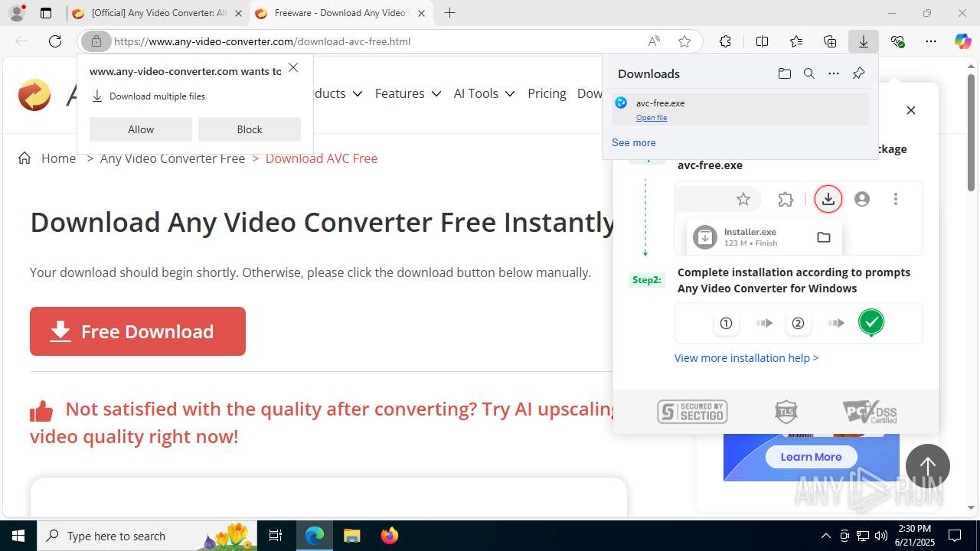
Task: Click the Edge taskbar icon
Action: 315,536
